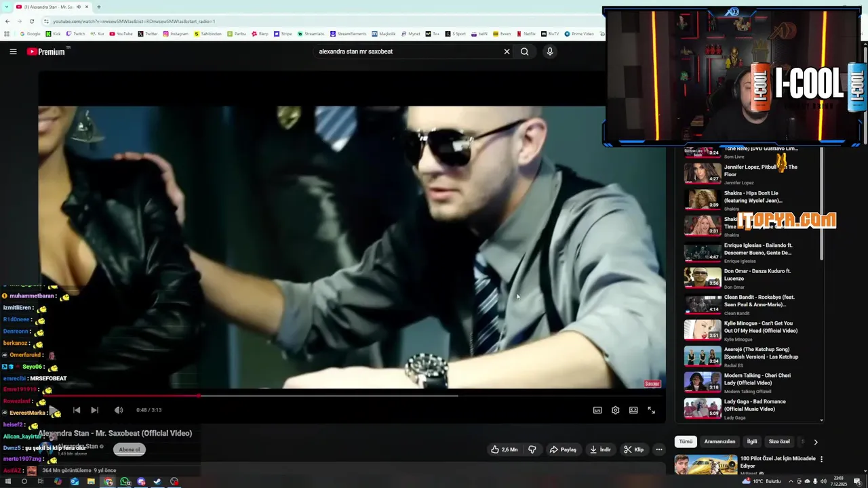The image size is (868, 488).
Task: Open options menu for the 100 Pilot video
Action: point(821,459)
